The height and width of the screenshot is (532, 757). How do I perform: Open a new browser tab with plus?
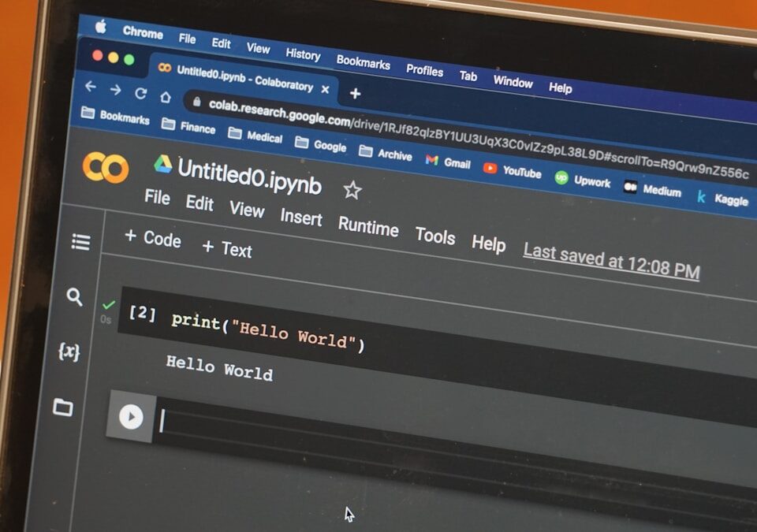[x=355, y=94]
